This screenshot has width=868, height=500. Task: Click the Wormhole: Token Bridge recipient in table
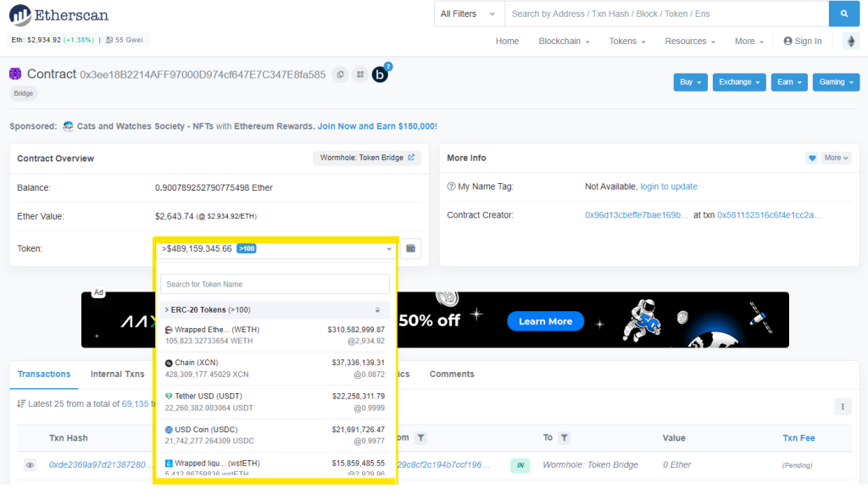[590, 465]
